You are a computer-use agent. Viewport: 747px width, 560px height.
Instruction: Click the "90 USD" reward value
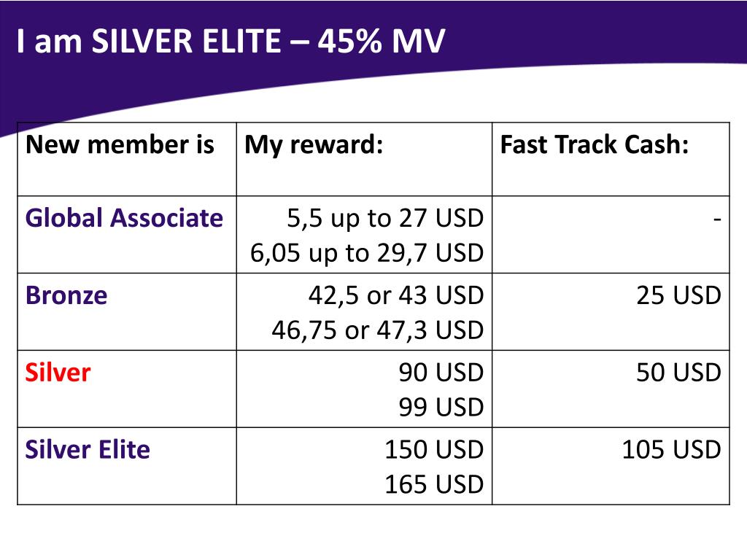point(441,373)
